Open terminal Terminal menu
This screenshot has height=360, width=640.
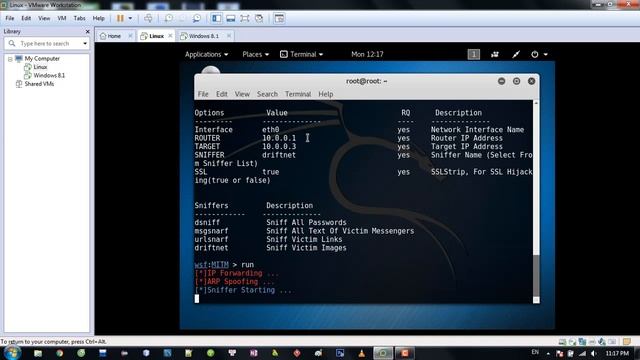(298, 94)
